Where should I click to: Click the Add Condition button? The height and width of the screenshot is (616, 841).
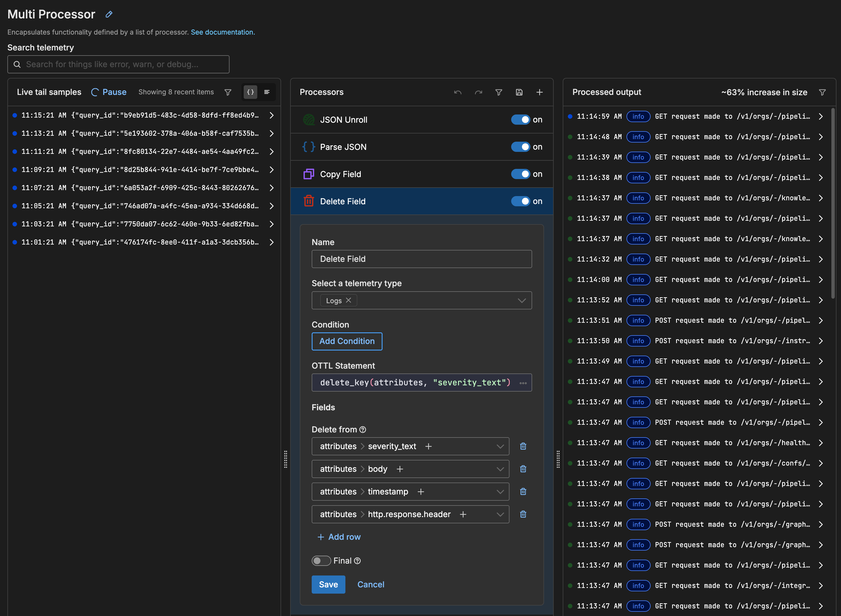click(x=347, y=341)
